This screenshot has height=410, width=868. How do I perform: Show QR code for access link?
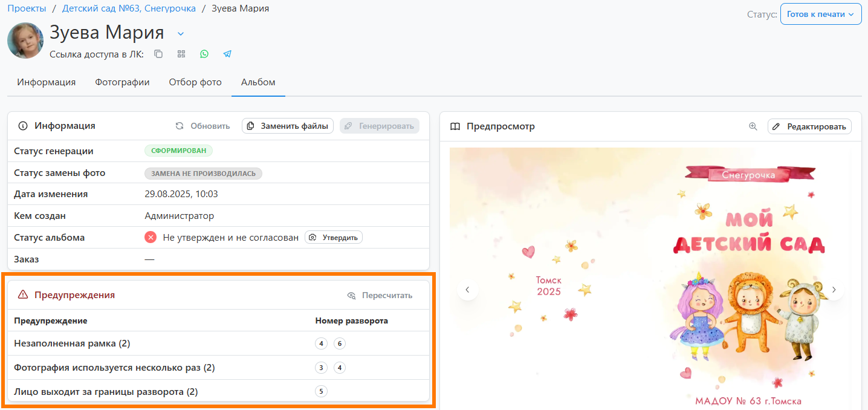point(181,54)
